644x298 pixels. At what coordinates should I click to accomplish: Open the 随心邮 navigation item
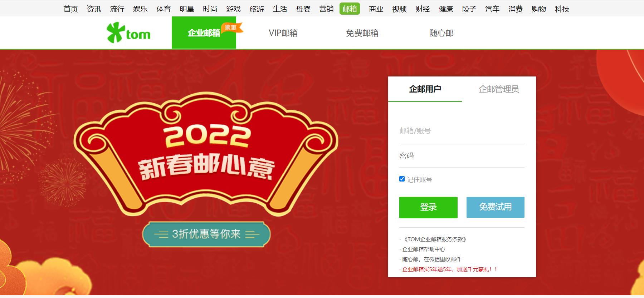pyautogui.click(x=441, y=33)
